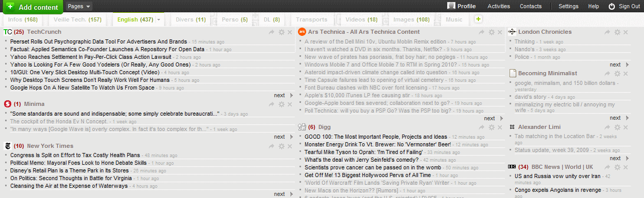Switch to the Images tab
The image size is (644, 198).
411,19
